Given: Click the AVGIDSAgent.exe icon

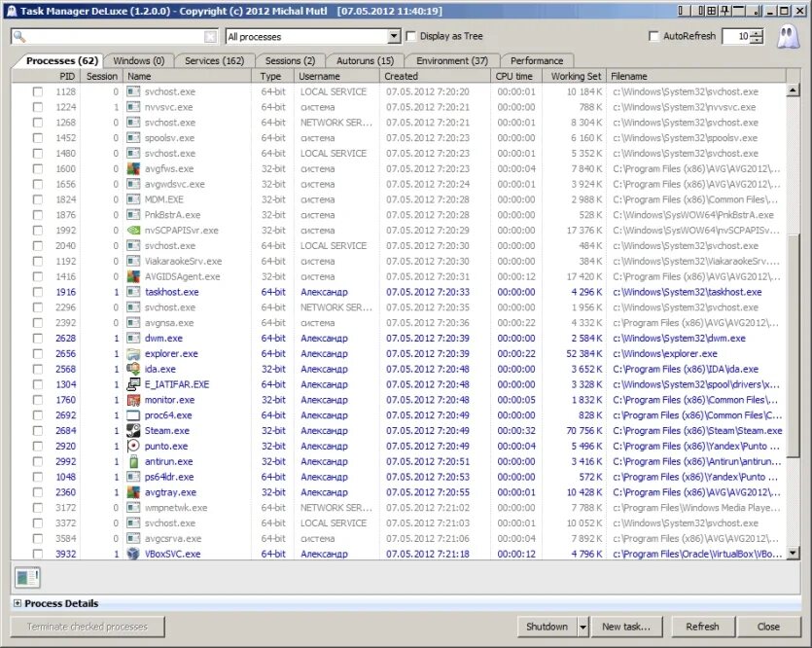Looking at the screenshot, I should click(133, 276).
